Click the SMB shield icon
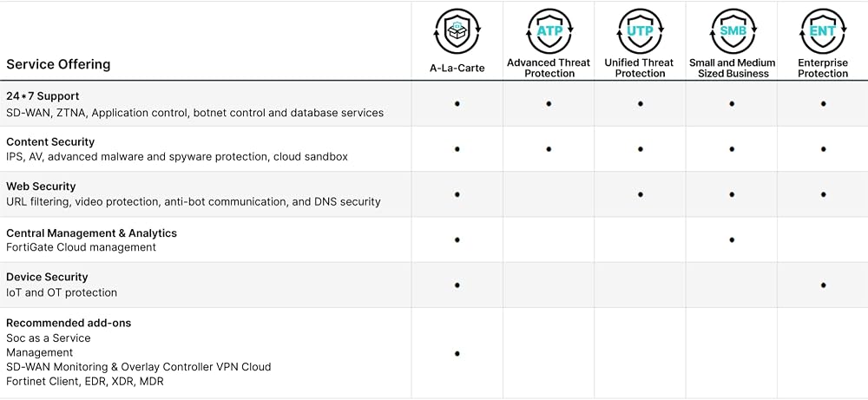Screen dimensions: 868x400 coord(732,30)
